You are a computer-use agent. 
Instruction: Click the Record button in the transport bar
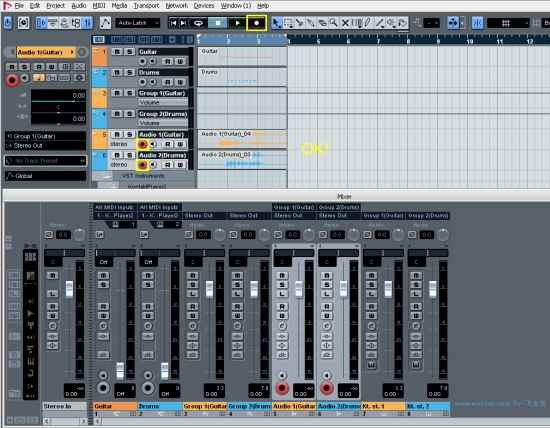pos(256,23)
